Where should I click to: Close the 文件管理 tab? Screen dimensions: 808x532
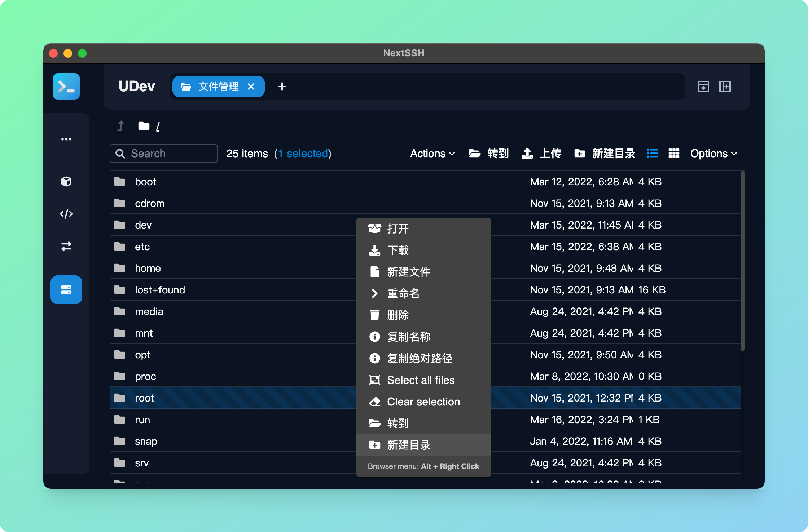click(x=251, y=87)
